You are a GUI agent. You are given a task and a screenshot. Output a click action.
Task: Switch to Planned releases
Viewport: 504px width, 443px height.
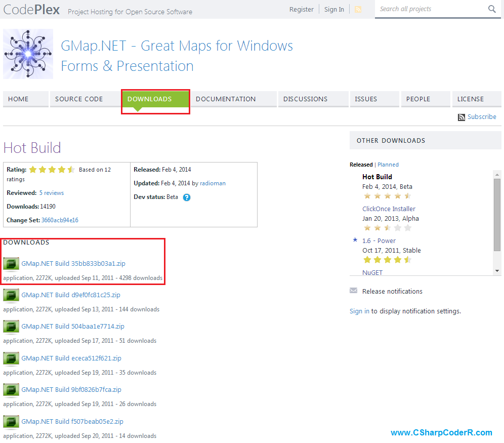(x=388, y=165)
